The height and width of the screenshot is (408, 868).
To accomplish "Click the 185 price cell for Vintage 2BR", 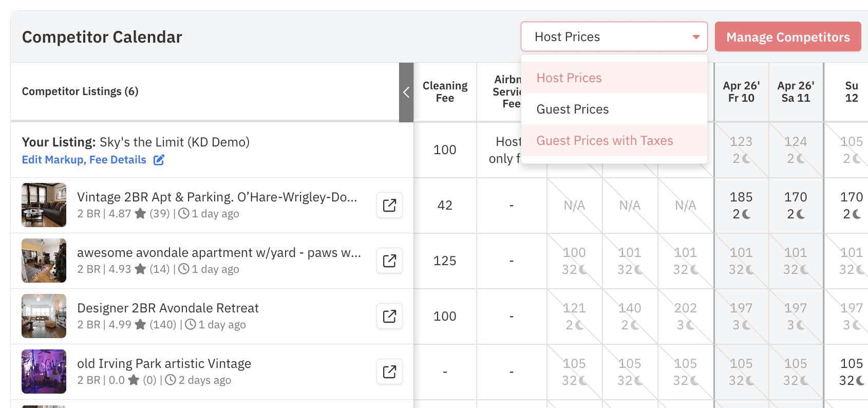I will coord(742,197).
